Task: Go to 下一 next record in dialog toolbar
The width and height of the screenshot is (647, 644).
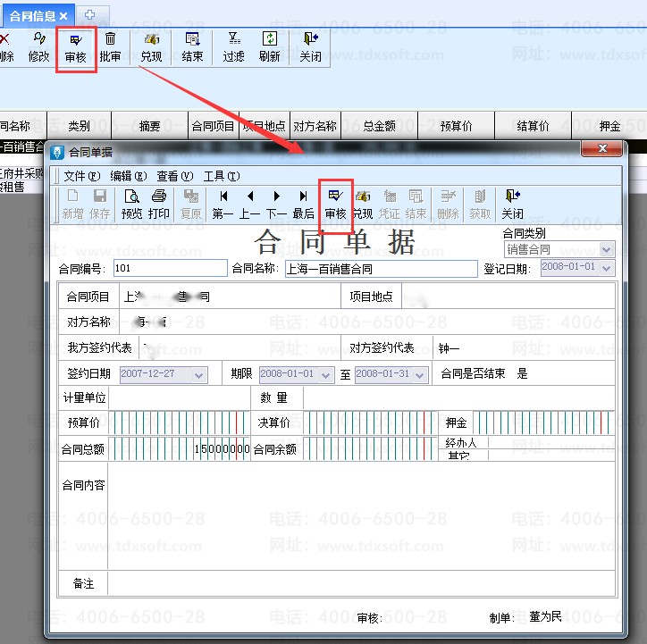Action: 277,204
